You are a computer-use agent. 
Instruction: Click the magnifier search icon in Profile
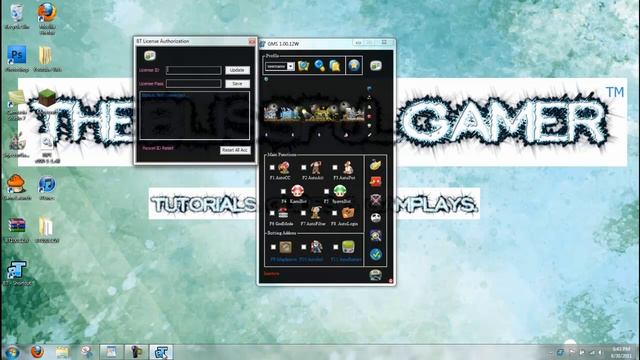[320, 66]
